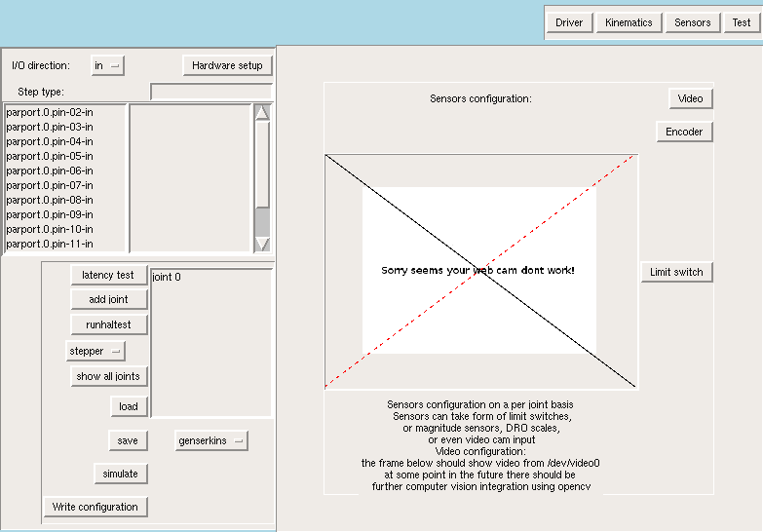Switch to the Kinematics tab
This screenshot has height=532, width=763.
coord(629,22)
